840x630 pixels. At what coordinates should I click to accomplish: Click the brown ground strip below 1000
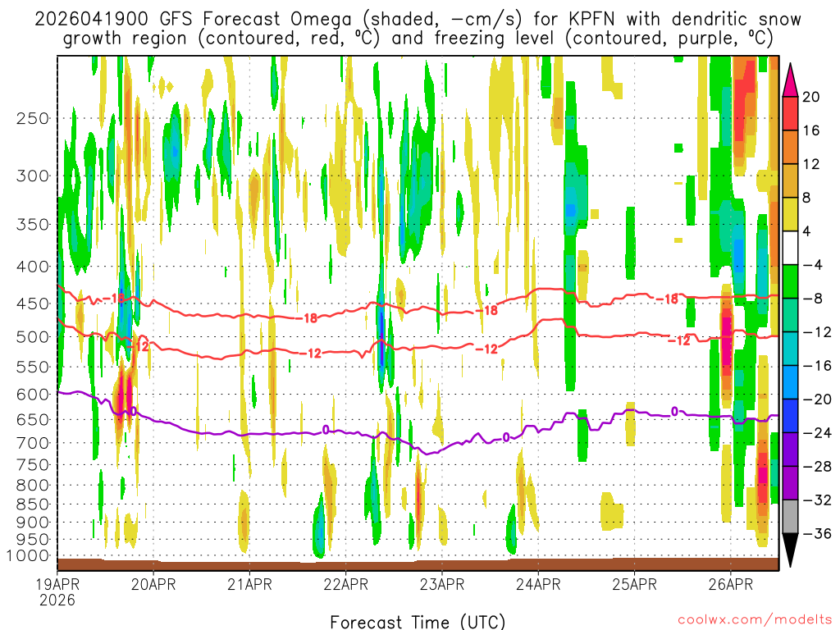(418, 564)
